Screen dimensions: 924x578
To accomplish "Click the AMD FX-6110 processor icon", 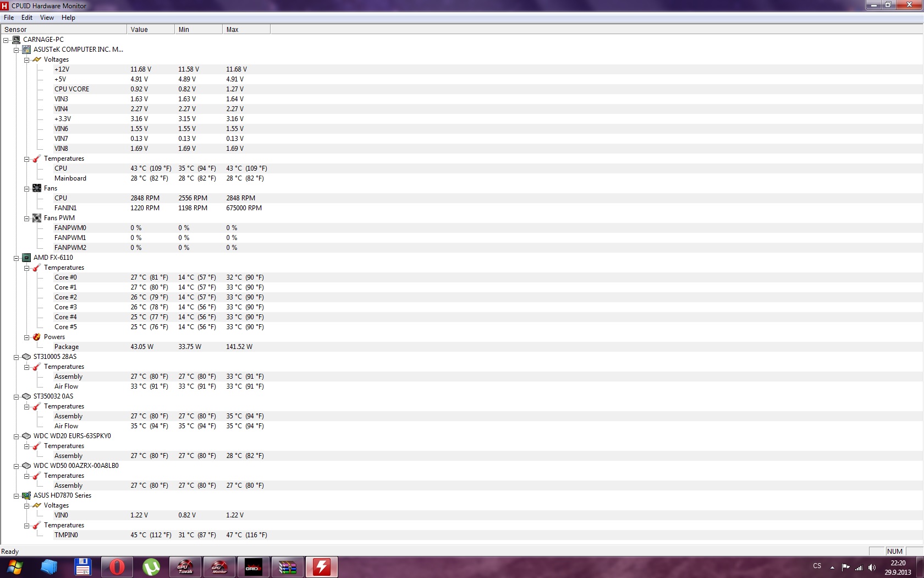I will tap(26, 258).
